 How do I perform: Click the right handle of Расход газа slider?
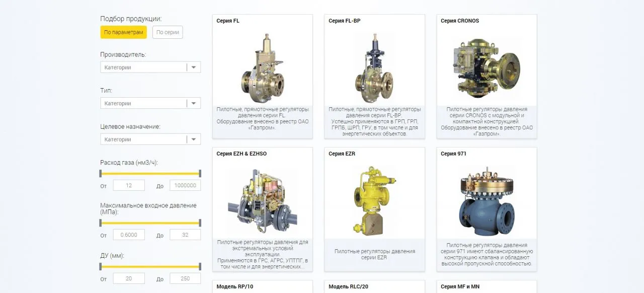pos(200,173)
